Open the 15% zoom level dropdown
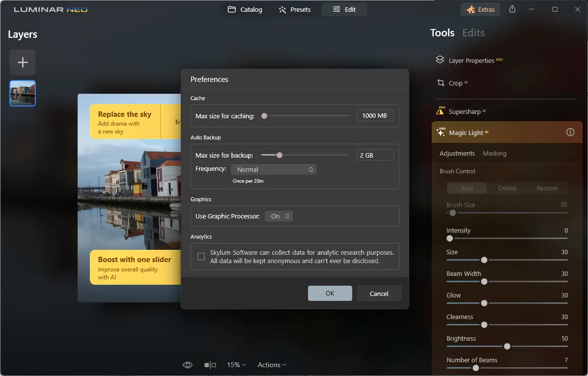This screenshot has width=588, height=376. (x=236, y=365)
